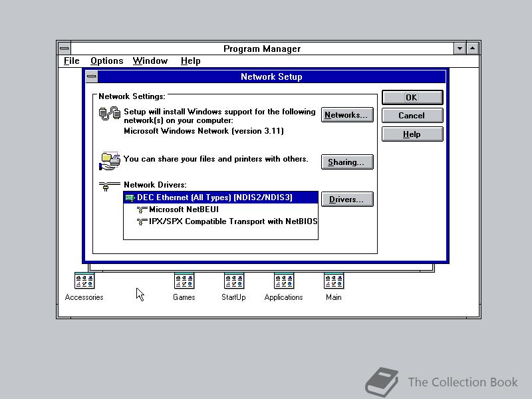Open the Network Setup control menu box
Image resolution: width=532 pixels, height=399 pixels.
[x=91, y=76]
